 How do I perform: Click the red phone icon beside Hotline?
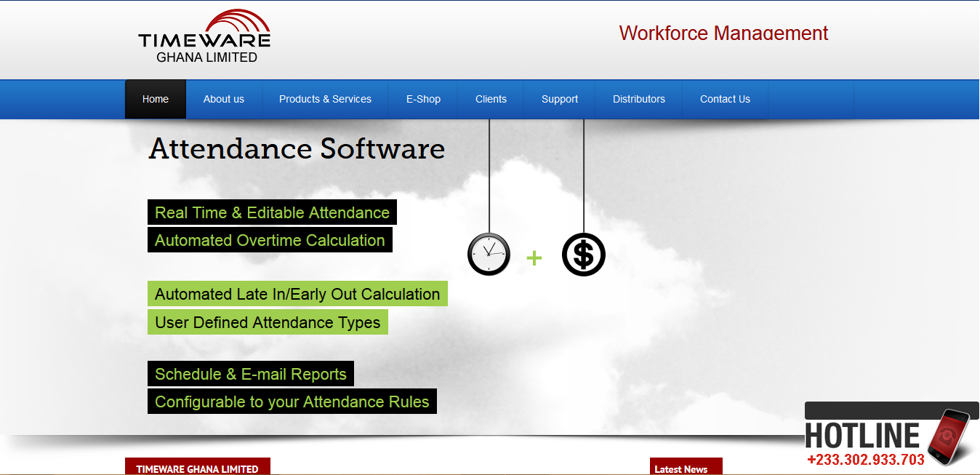point(949,436)
